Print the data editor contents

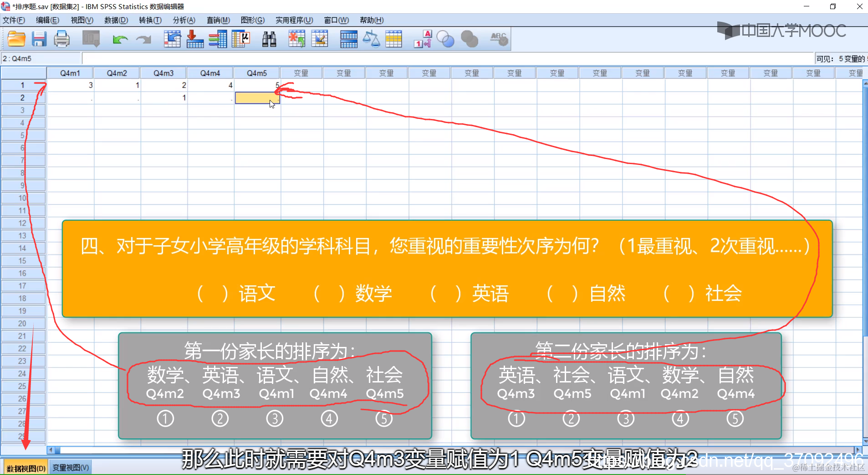(x=61, y=39)
